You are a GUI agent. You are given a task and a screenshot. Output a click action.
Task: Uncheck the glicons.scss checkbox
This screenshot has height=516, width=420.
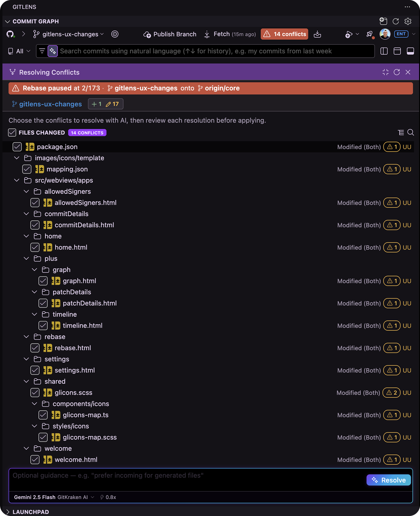pos(35,392)
